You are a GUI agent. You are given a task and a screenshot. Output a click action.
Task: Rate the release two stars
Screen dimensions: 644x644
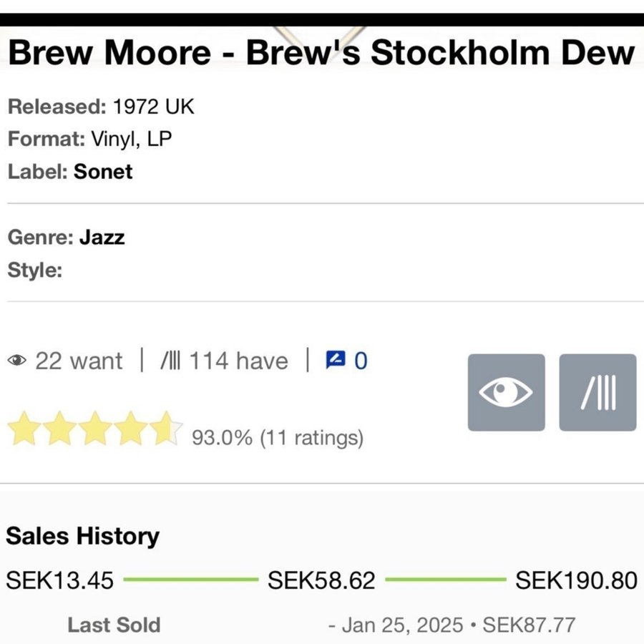tap(59, 429)
